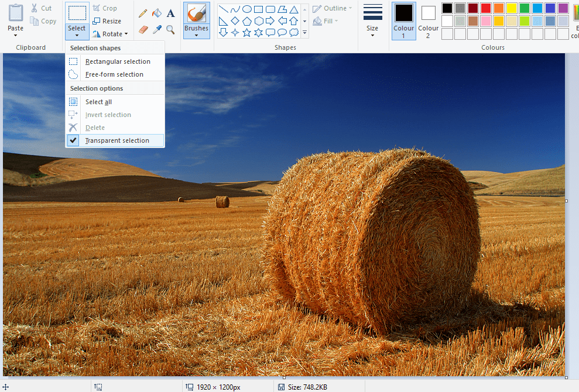The image size is (579, 392).
Task: Select the Fill with colour tool
Action: tap(157, 13)
